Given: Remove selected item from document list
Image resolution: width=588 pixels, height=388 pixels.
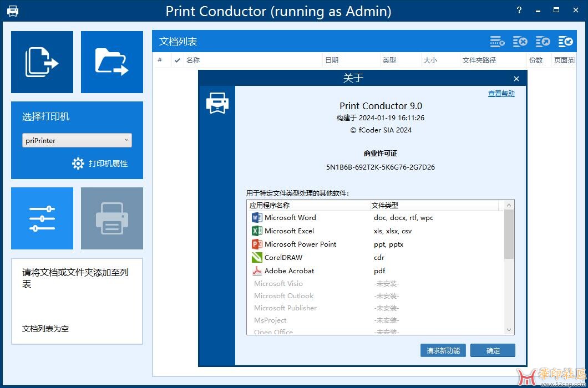Looking at the screenshot, I should pos(497,42).
